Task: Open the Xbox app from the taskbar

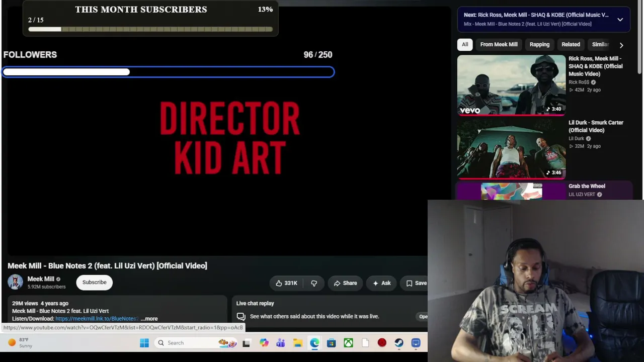Action: point(348,343)
